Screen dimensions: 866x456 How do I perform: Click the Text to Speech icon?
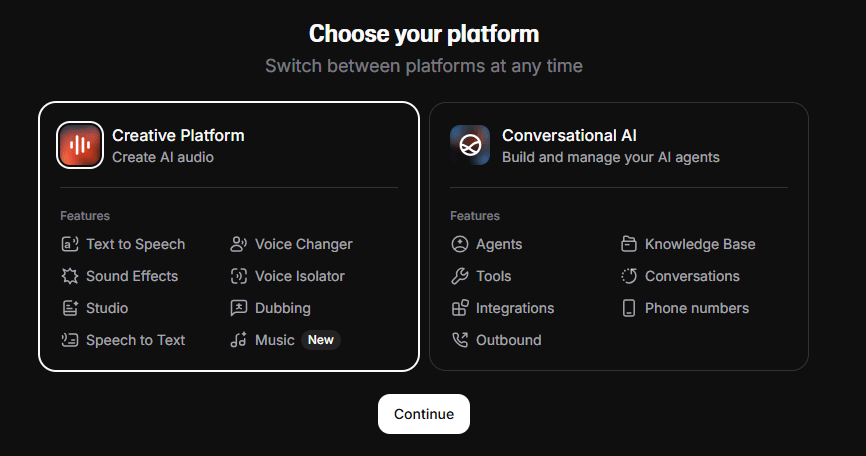pyautogui.click(x=70, y=244)
